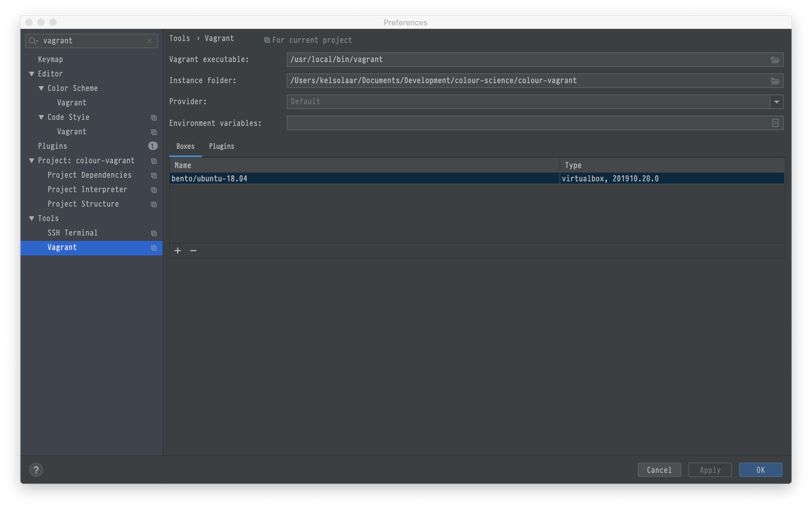812x509 pixels.
Task: Click the virtualbox, 201910.20.0 type cell
Action: [672, 179]
